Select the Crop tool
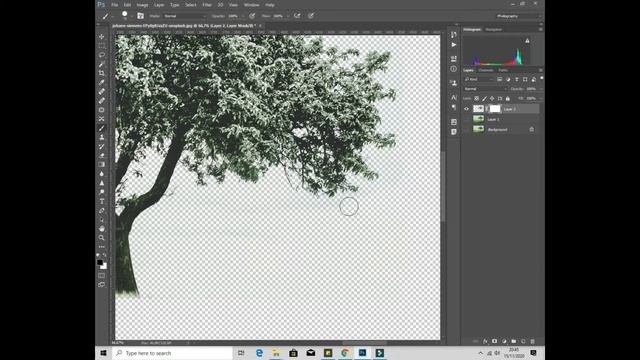 click(102, 73)
